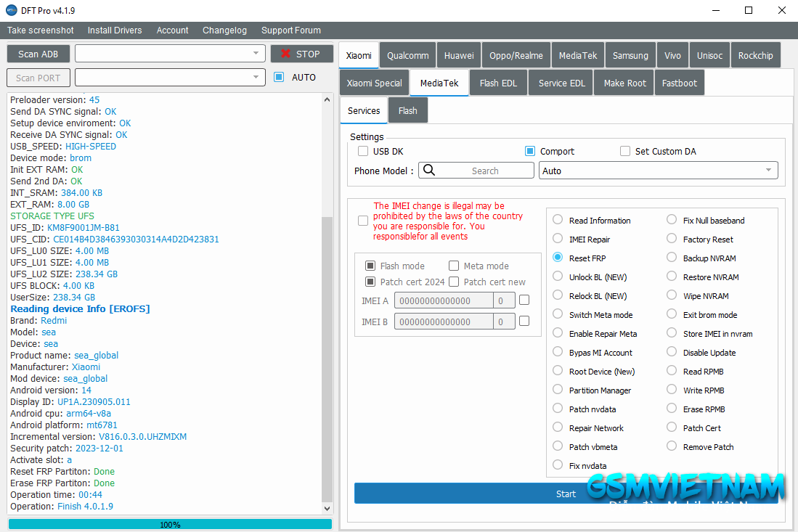This screenshot has width=798, height=532.
Task: Open the PORT selection dropdown
Action: coord(170,78)
